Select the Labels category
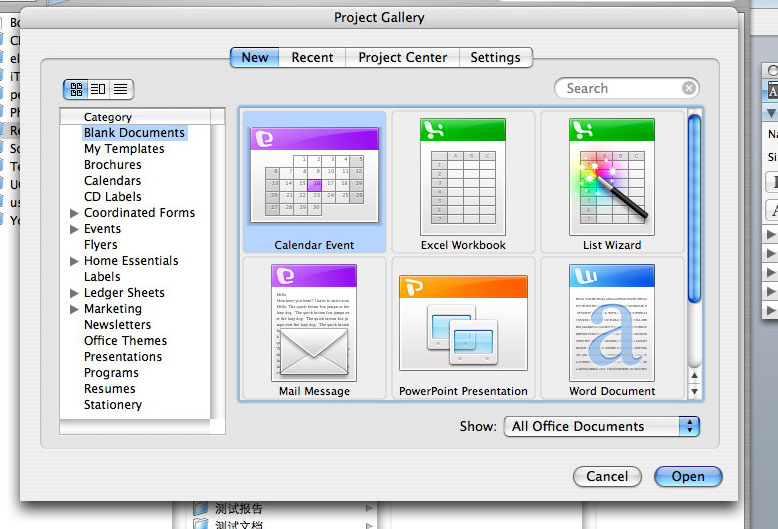The image size is (778, 529). pos(102,276)
